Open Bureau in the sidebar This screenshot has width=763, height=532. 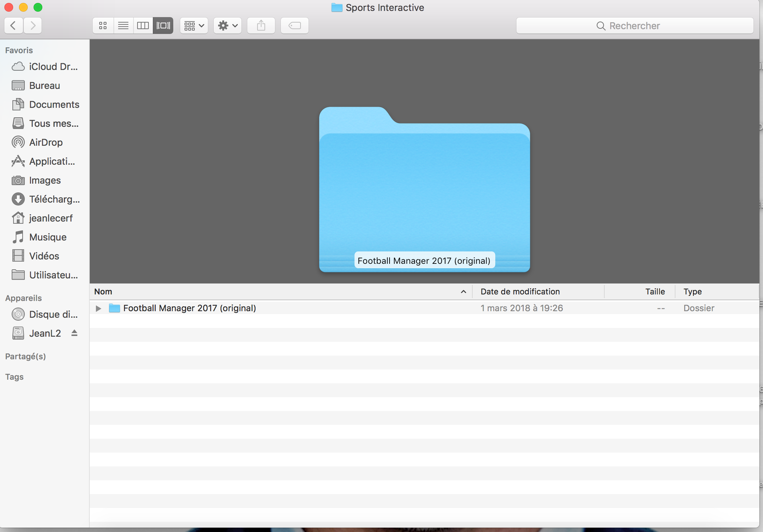(x=36, y=86)
